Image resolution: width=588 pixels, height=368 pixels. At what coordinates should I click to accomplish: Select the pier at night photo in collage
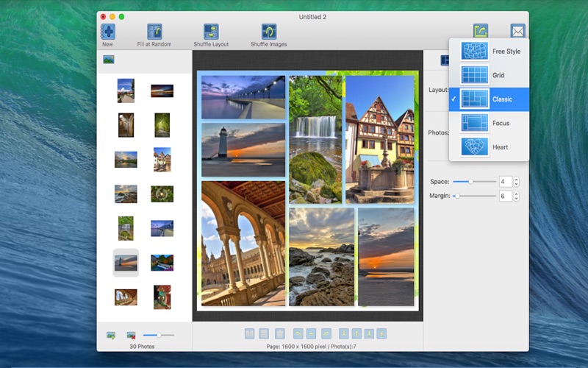click(243, 97)
